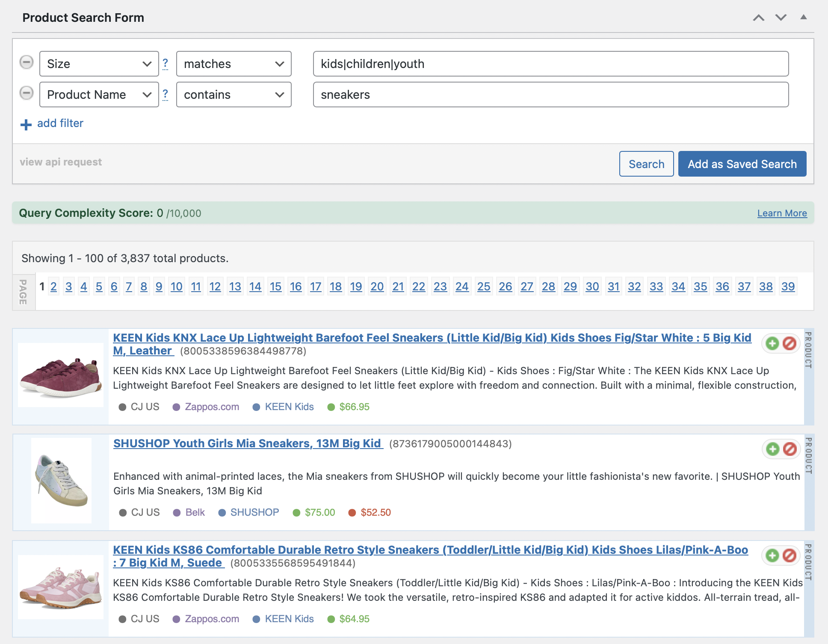The height and width of the screenshot is (644, 828).
Task: Click the plus icon beside add filter
Action: [26, 124]
